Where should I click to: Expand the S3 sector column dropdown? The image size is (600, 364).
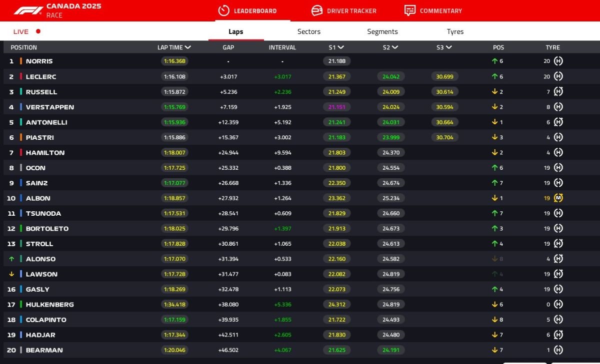(448, 47)
